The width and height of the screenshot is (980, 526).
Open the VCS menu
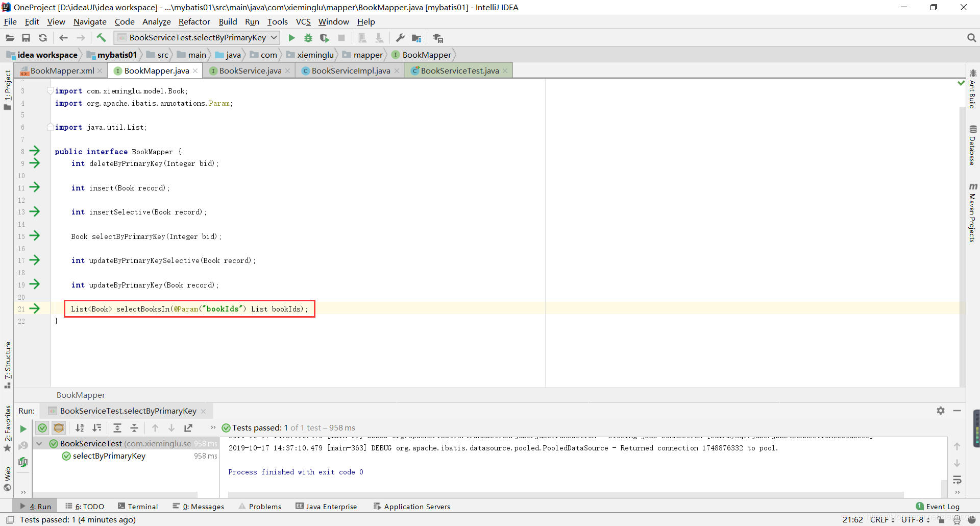303,21
